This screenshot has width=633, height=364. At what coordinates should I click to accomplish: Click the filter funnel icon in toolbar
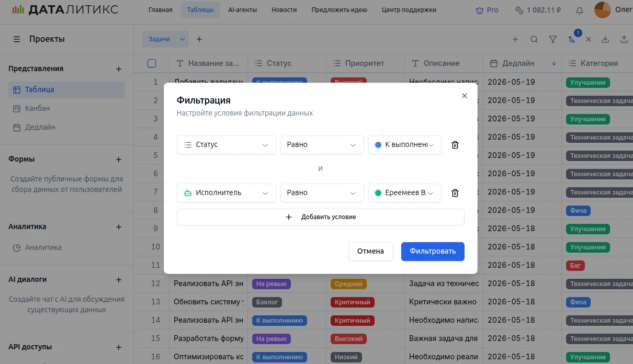pos(552,39)
